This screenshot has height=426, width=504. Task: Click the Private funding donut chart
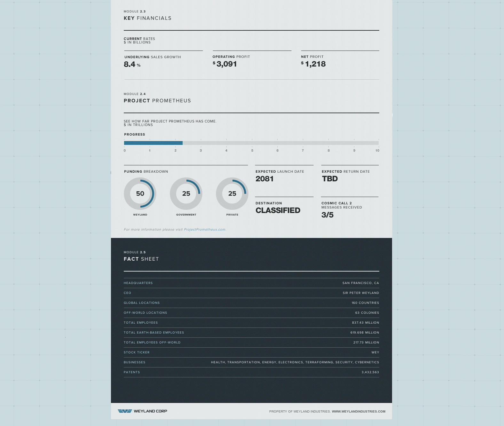click(232, 194)
